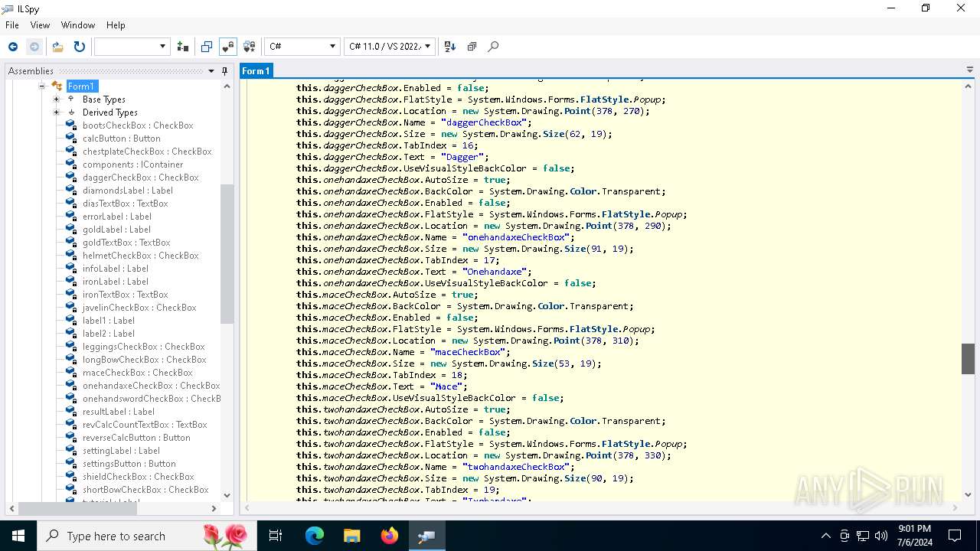Select label1 : Label field
Screen dimensions: 980x551
109,321
